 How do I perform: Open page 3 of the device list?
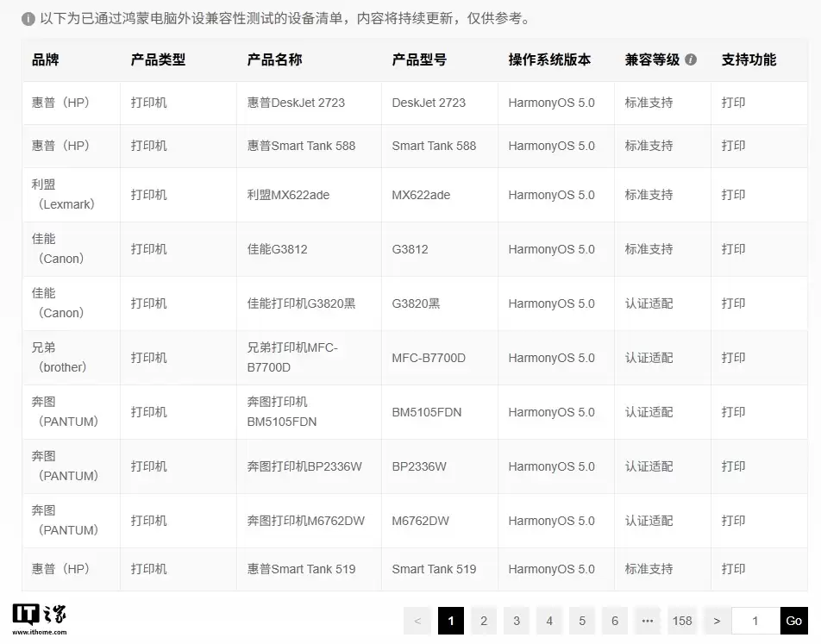coord(516,621)
